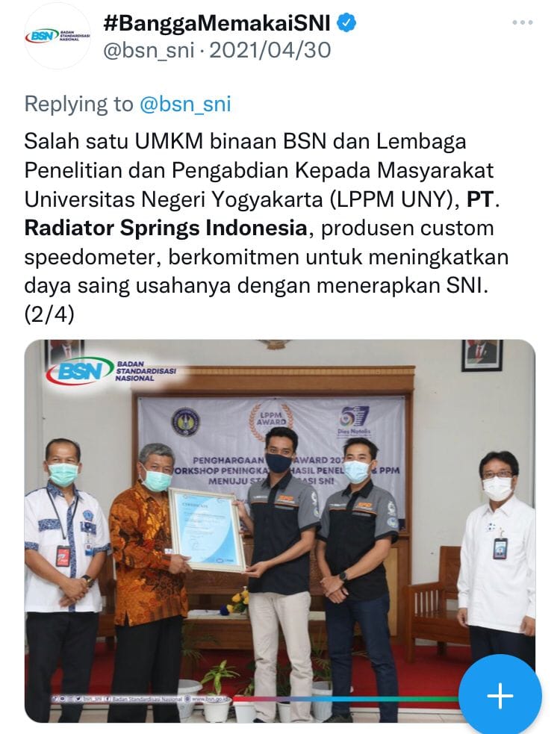Click the BSN logo watermark in photo
This screenshot has width=560, height=734.
111,371
